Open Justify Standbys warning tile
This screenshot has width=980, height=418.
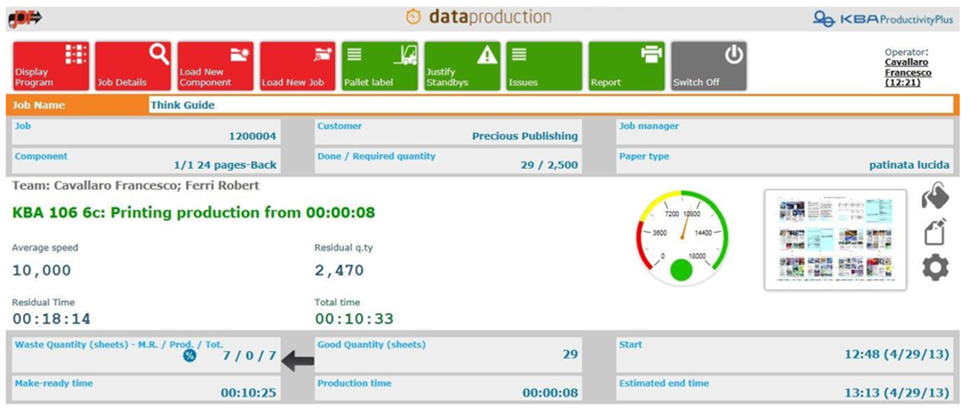click(462, 66)
